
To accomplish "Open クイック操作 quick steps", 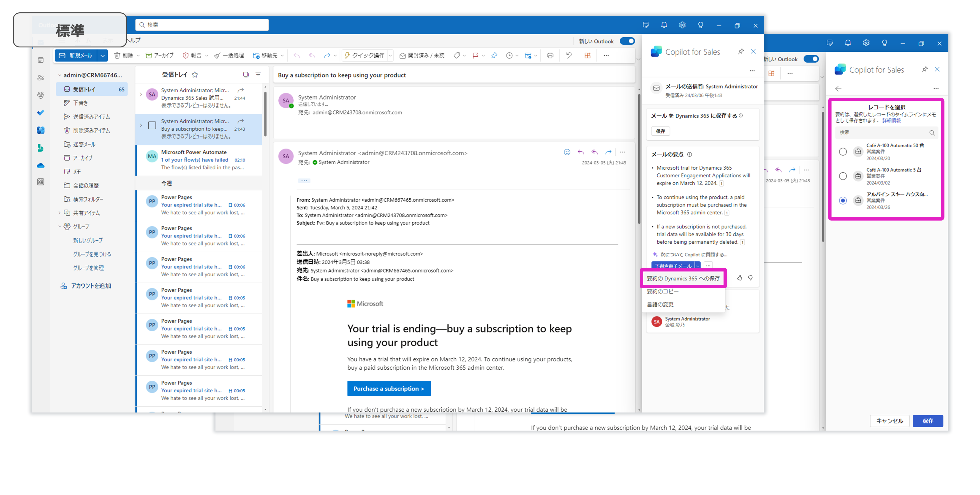I will [x=365, y=56].
